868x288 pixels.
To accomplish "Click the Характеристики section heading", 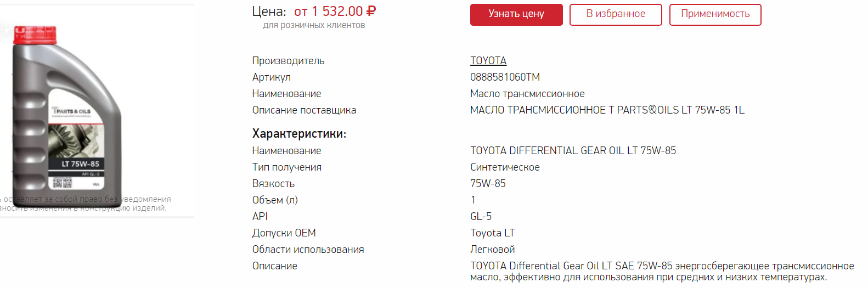I will pos(299,134).
